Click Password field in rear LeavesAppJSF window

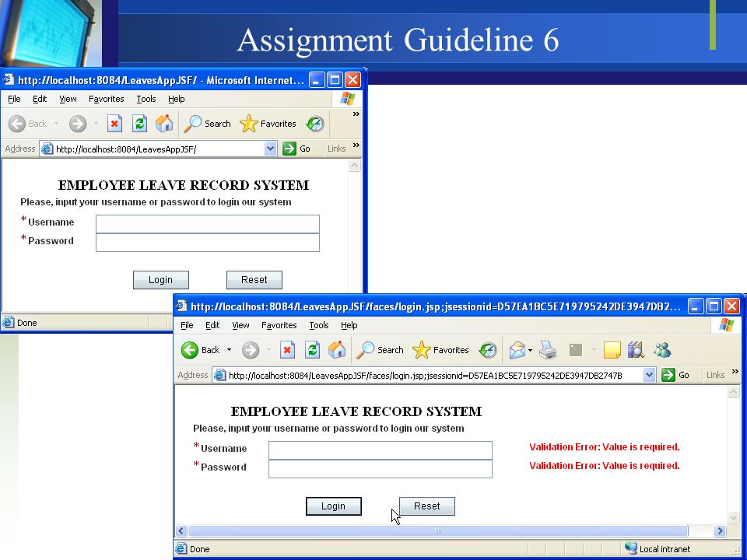pos(207,243)
